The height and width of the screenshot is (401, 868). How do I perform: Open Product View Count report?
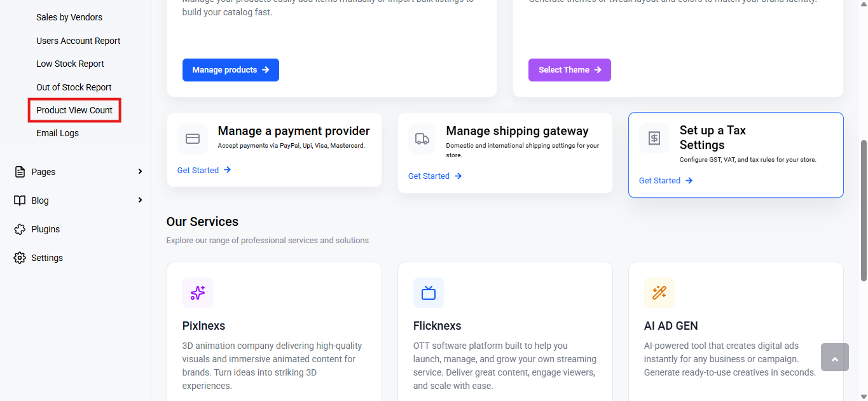pos(74,110)
